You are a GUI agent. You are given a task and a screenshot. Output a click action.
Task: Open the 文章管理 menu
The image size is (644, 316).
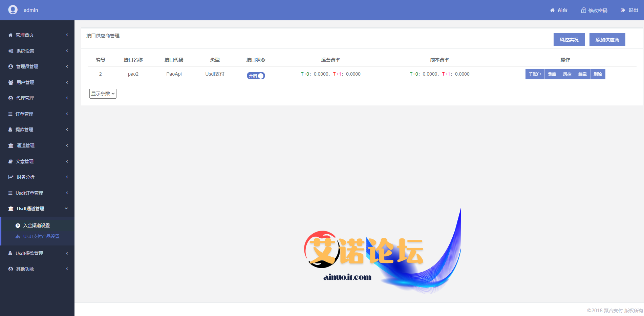(x=37, y=161)
